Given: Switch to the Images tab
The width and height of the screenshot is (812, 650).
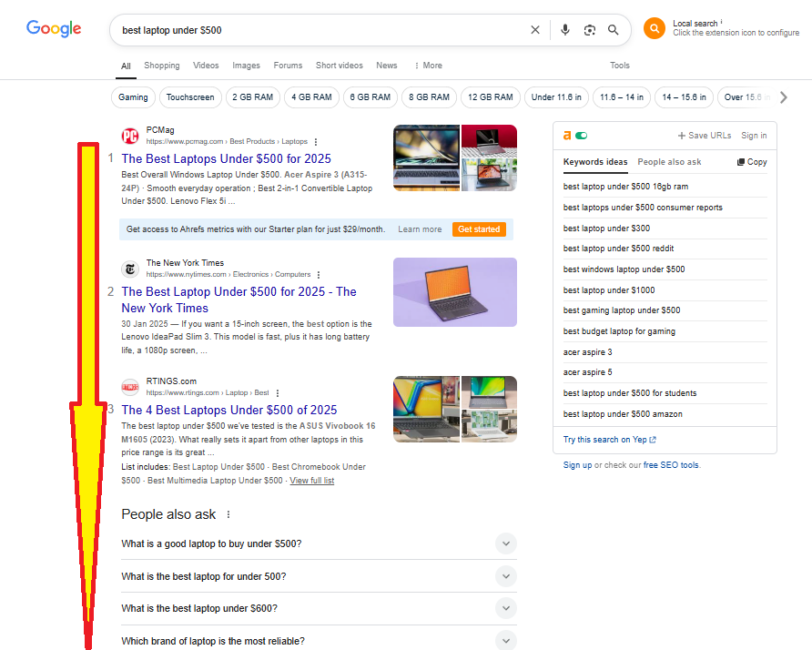Looking at the screenshot, I should [x=246, y=66].
